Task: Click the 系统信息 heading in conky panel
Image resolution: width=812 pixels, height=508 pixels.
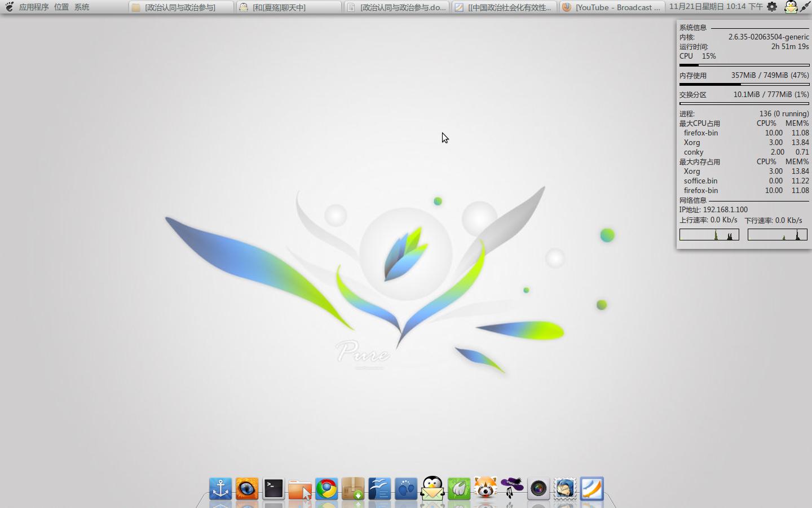Action: tap(692, 28)
